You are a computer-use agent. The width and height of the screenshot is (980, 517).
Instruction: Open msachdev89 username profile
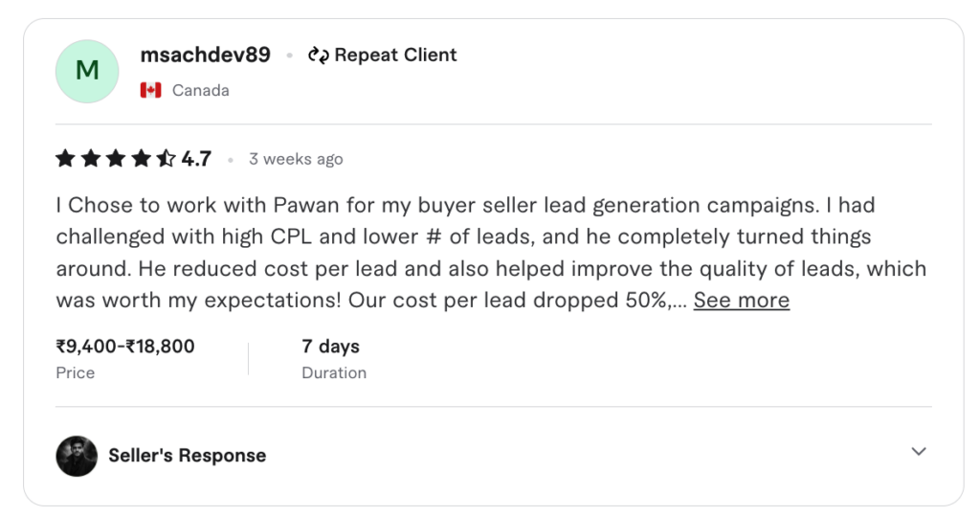point(205,56)
